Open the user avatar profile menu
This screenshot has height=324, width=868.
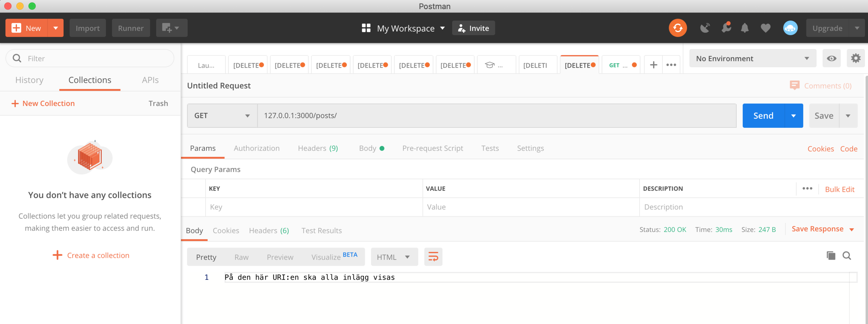click(x=790, y=28)
